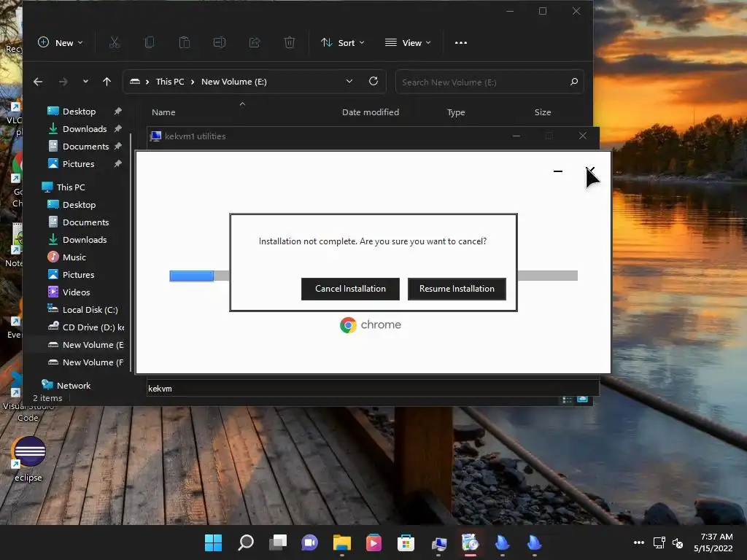The image size is (747, 560).
Task: Open the Windows Start menu
Action: 213,542
